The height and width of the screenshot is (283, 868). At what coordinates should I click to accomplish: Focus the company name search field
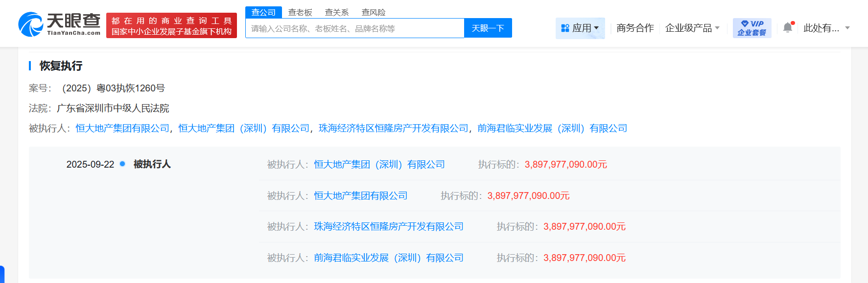click(x=354, y=28)
